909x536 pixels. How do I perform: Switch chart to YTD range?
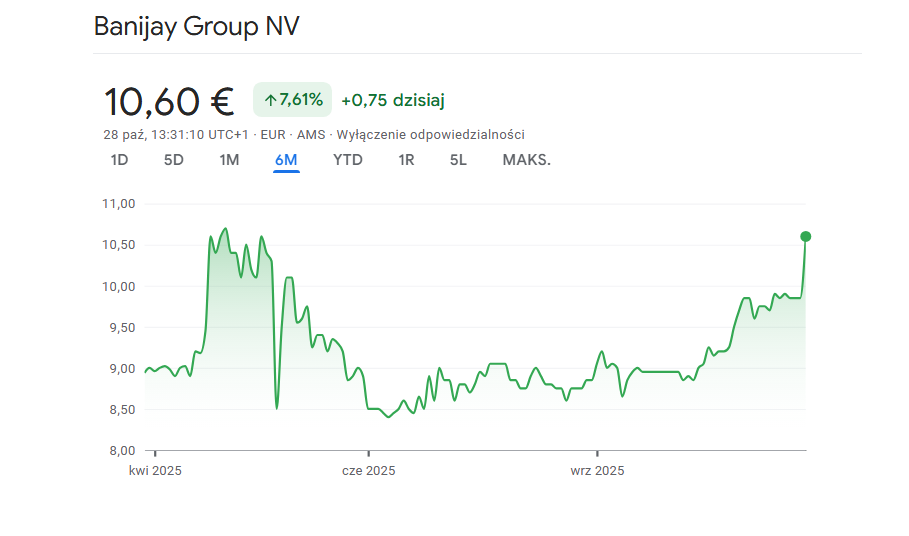tap(348, 160)
